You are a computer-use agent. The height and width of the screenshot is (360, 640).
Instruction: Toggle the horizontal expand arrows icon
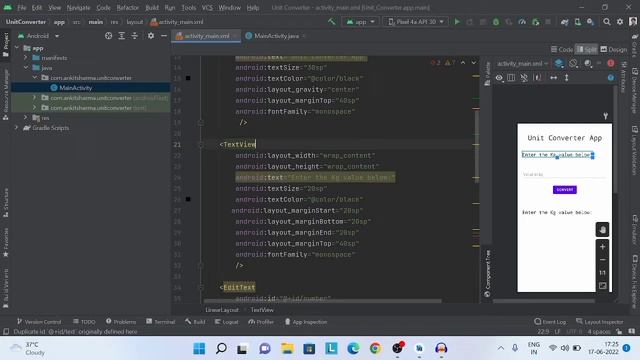tap(553, 78)
